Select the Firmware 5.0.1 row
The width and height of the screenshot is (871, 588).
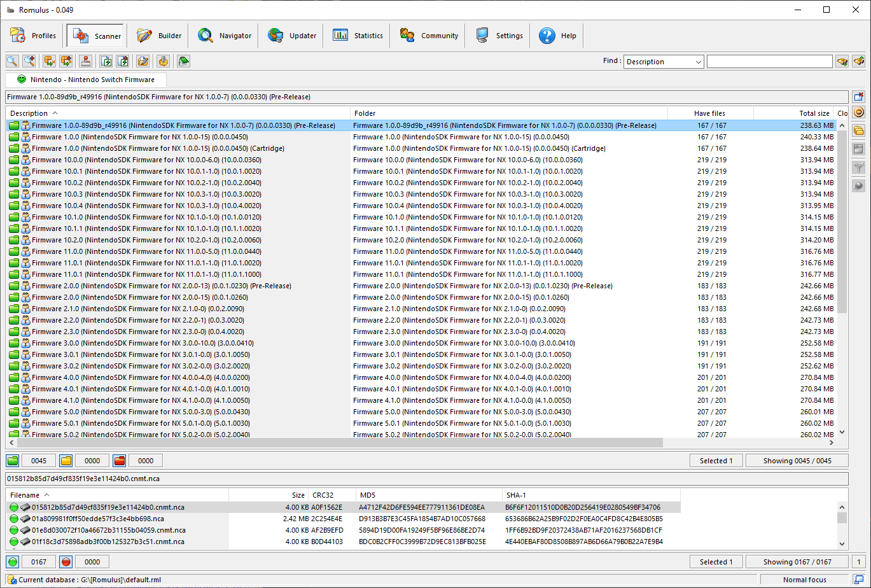coord(422,423)
